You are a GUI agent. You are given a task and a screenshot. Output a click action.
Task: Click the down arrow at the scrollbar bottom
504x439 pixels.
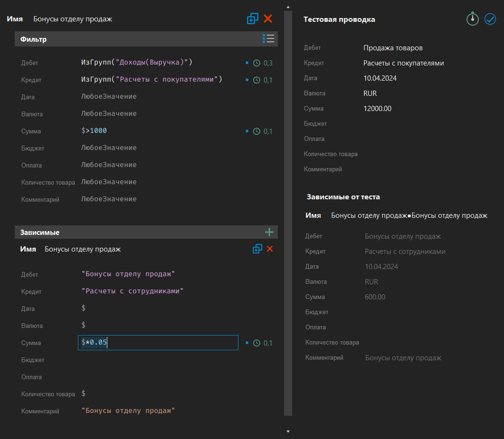pos(288,431)
